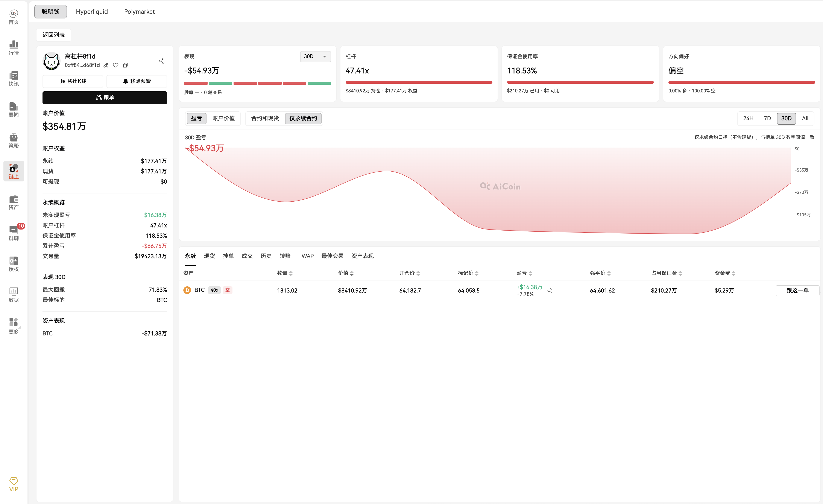Image resolution: width=823 pixels, height=504 pixels.
Task: Click the cat avatar of 高杠杆8f1d
Action: (52, 61)
